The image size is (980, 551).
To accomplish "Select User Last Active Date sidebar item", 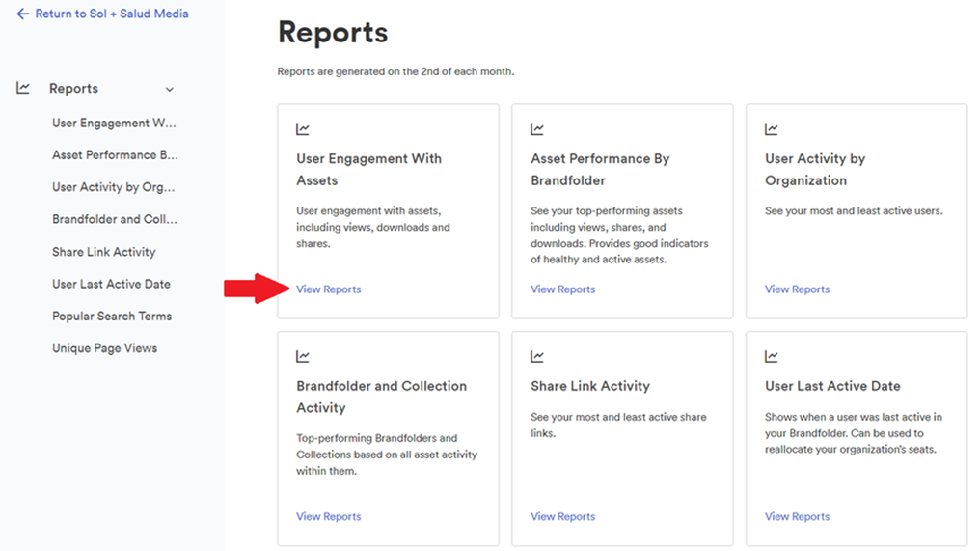I will tap(111, 284).
